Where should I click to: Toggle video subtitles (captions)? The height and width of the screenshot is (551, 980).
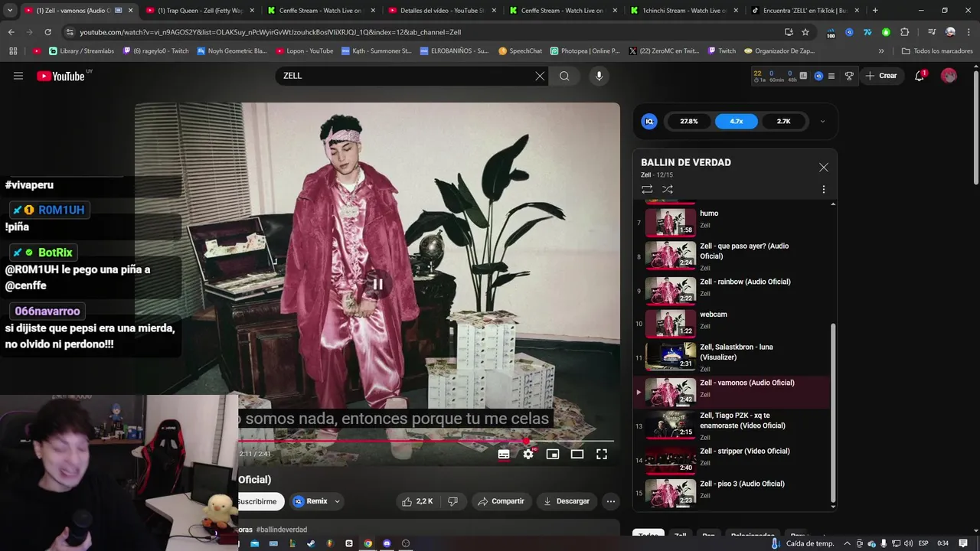pos(504,454)
